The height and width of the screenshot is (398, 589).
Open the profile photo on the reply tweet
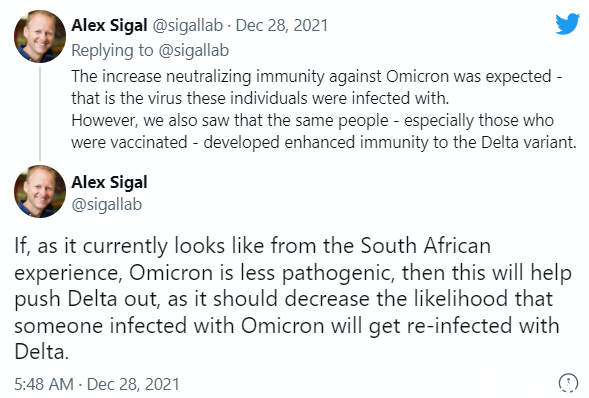point(40,36)
